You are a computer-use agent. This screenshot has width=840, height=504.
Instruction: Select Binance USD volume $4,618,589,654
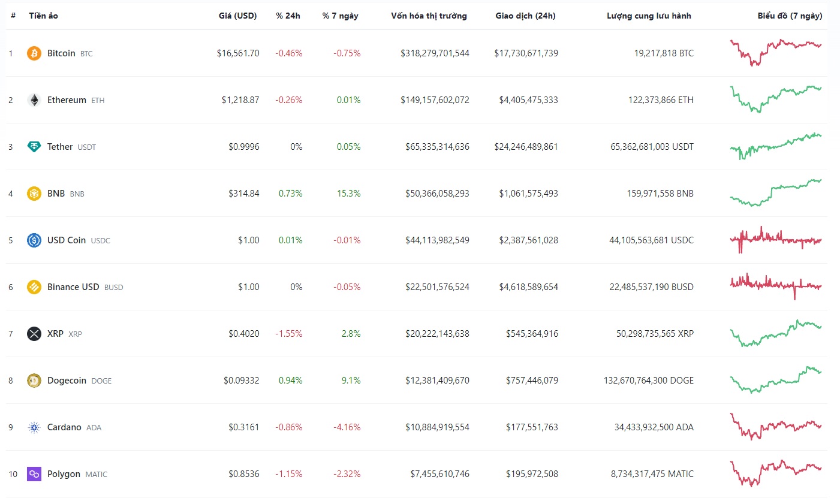point(529,287)
